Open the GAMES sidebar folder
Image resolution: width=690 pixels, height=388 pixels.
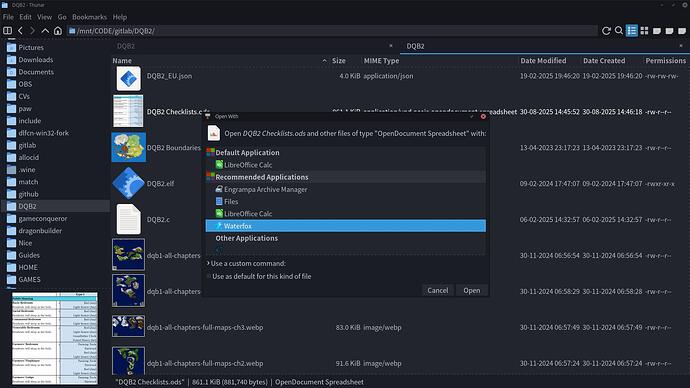click(x=29, y=279)
